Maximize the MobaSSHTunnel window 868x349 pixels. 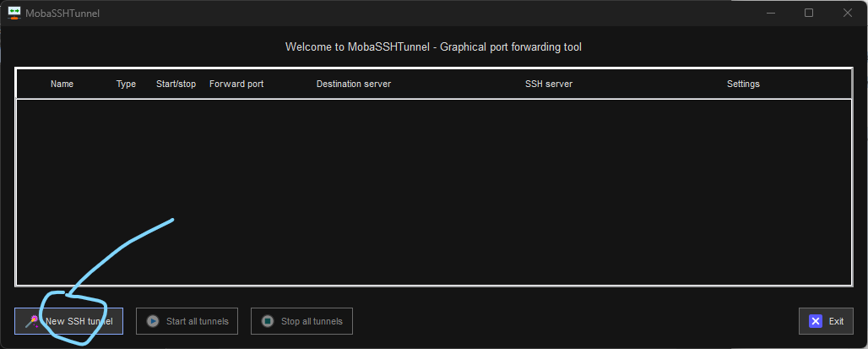click(x=809, y=13)
